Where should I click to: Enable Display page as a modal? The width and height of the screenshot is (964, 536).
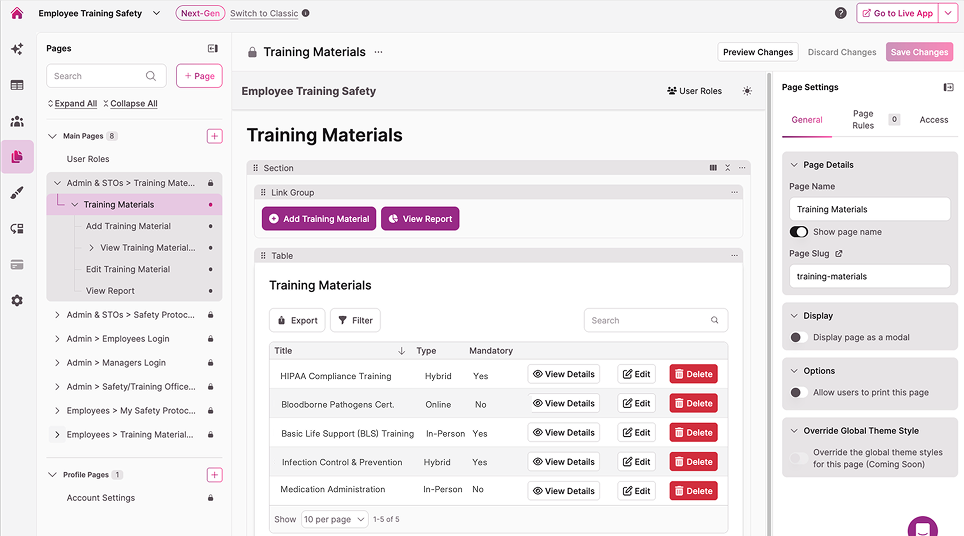(x=799, y=337)
